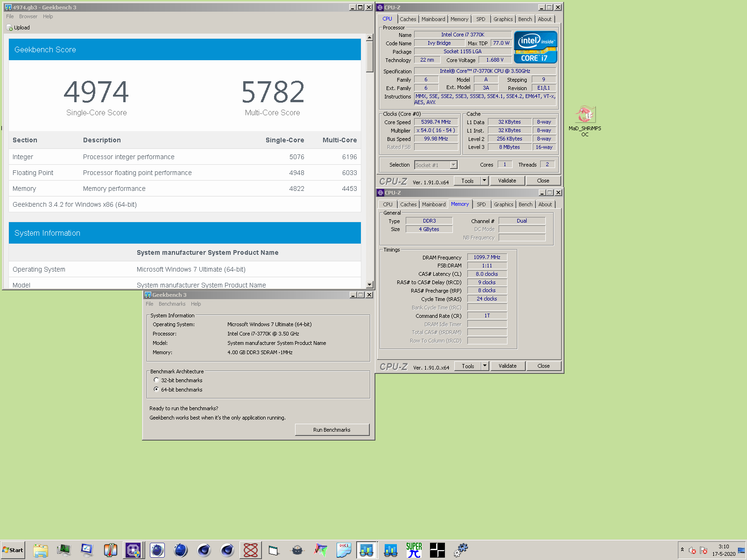
Task: Open Tools dropdown arrow in upper CPU-Z
Action: (485, 181)
